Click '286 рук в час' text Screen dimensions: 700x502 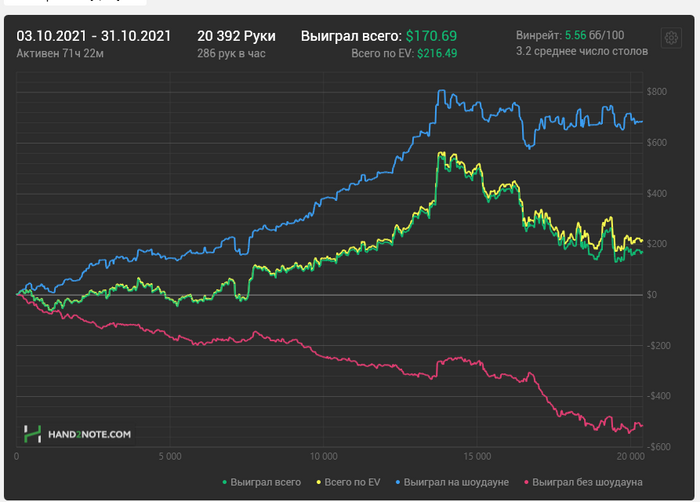tap(231, 54)
